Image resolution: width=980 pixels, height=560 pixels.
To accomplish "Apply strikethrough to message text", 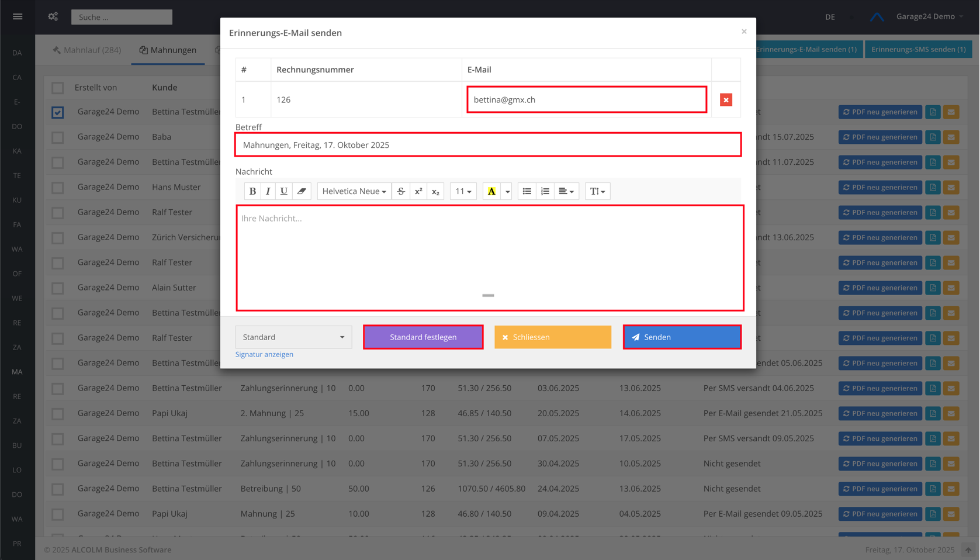I will pyautogui.click(x=401, y=191).
